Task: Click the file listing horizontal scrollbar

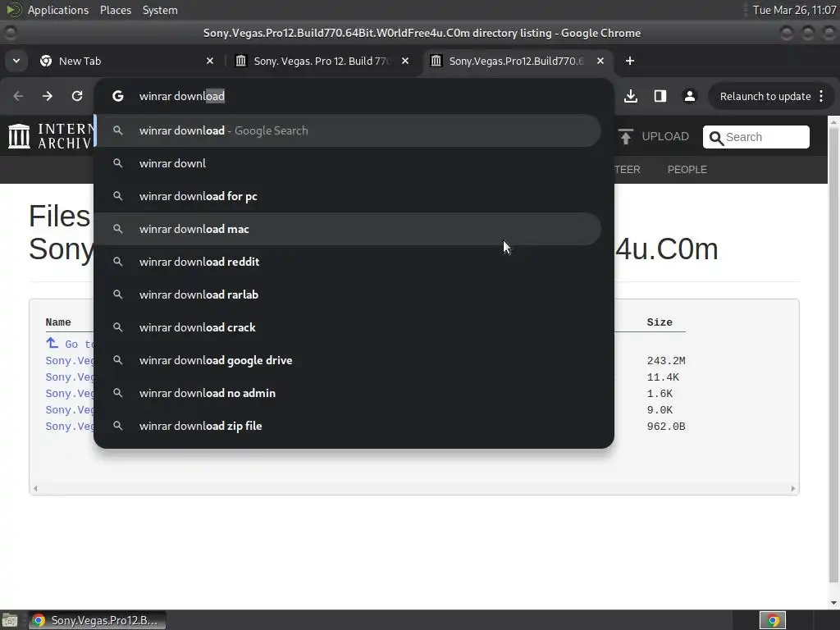Action: coord(414,488)
